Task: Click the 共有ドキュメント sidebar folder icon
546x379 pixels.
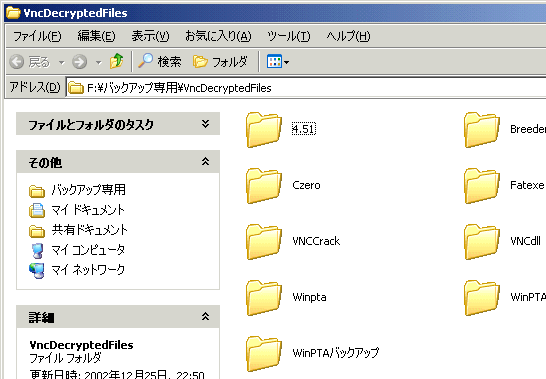Action: tap(37, 231)
